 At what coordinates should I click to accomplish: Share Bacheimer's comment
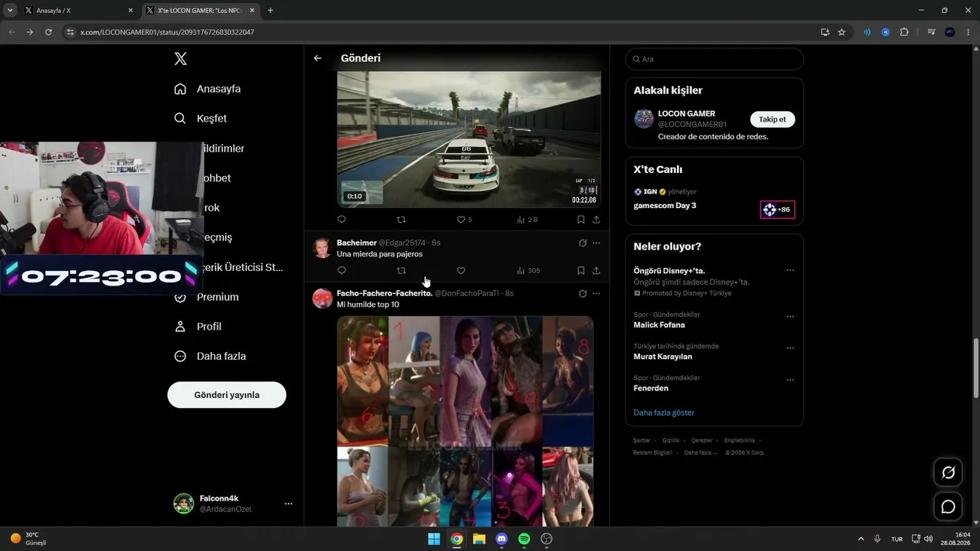596,270
